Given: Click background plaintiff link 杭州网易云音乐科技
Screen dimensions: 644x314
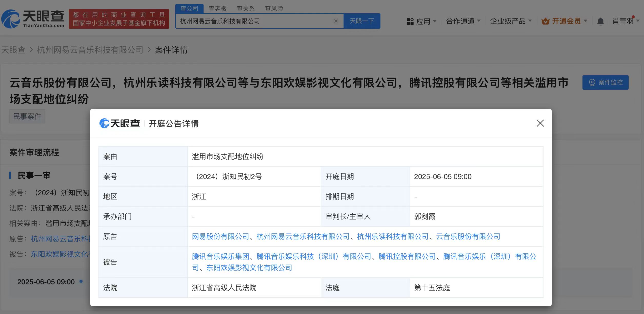Looking at the screenshot, I should tap(61, 239).
